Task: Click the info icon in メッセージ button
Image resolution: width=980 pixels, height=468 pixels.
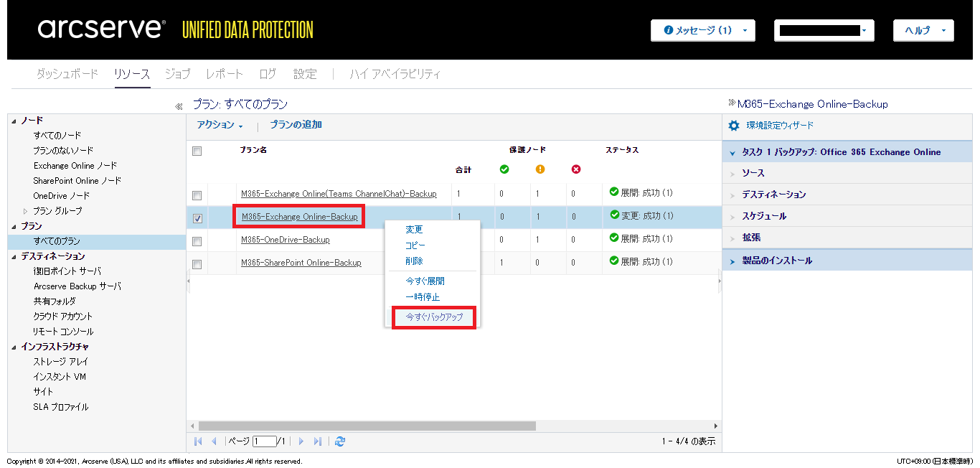Action: pos(669,30)
